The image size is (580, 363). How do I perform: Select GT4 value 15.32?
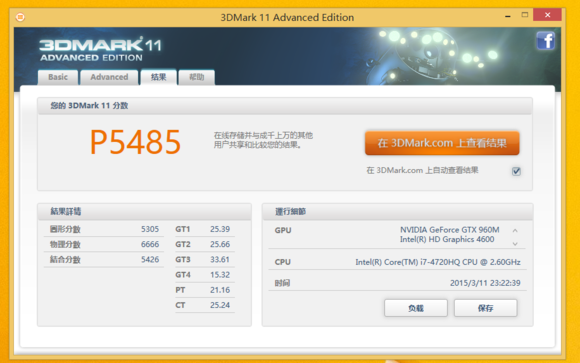click(220, 275)
